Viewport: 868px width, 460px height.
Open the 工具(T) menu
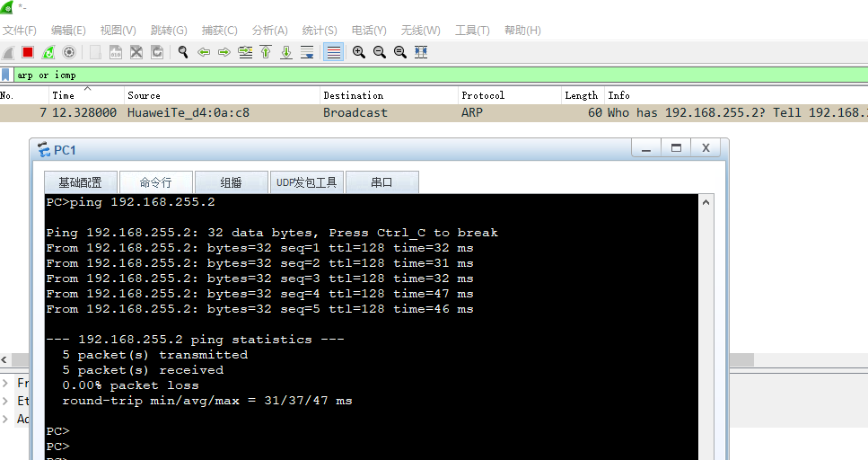click(x=472, y=31)
